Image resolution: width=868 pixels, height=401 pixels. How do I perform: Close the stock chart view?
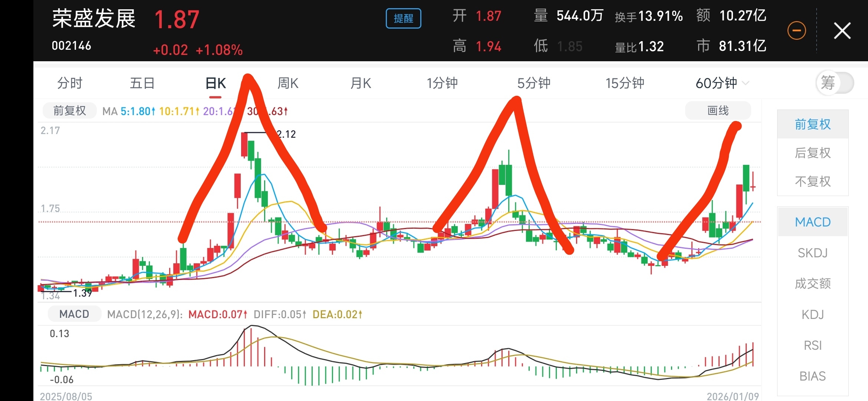tap(842, 30)
